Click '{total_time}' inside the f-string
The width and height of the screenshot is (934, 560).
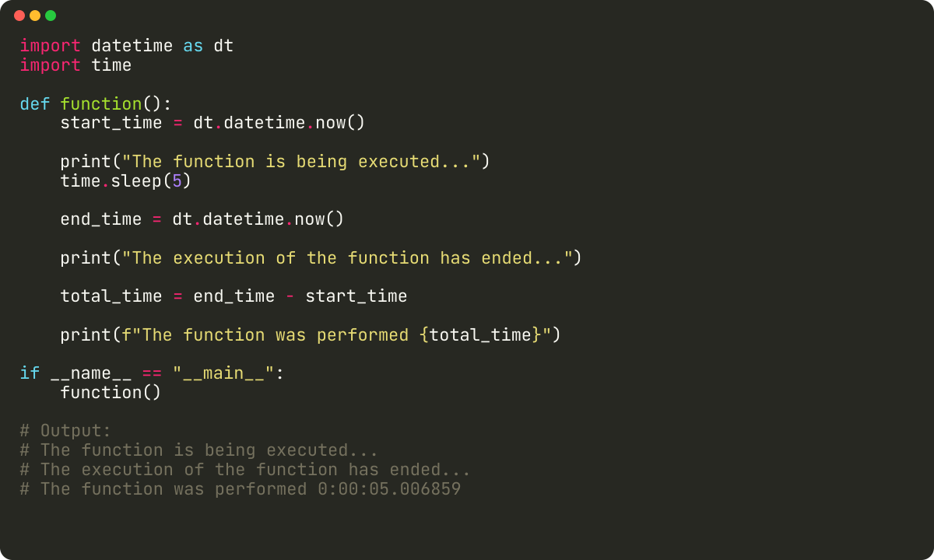point(480,335)
